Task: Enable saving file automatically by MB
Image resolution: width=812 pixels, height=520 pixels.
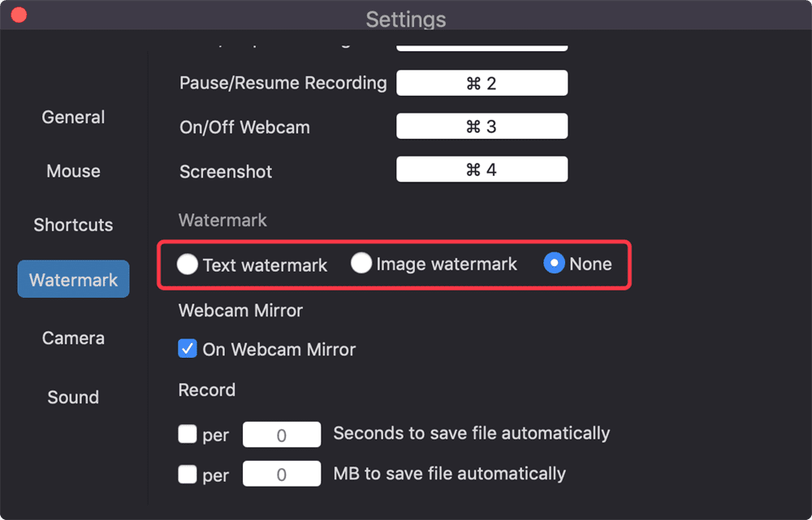Action: click(x=188, y=474)
